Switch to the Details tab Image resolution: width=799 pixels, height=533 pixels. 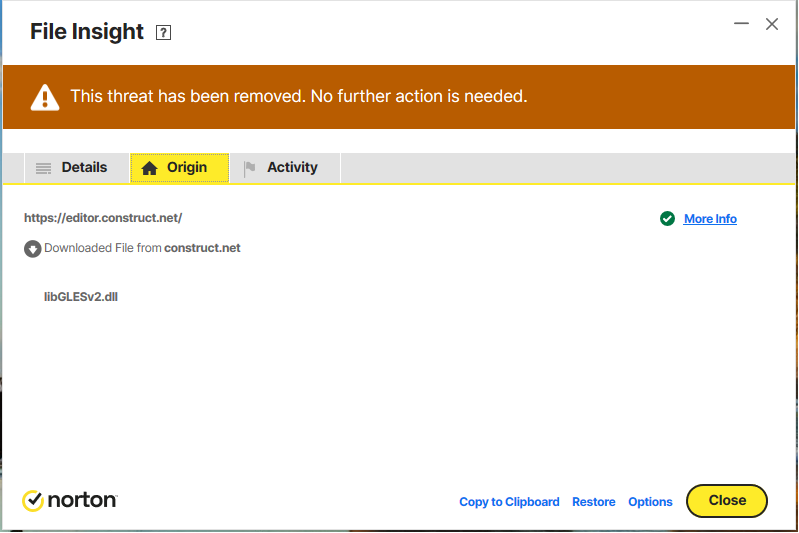coord(76,168)
